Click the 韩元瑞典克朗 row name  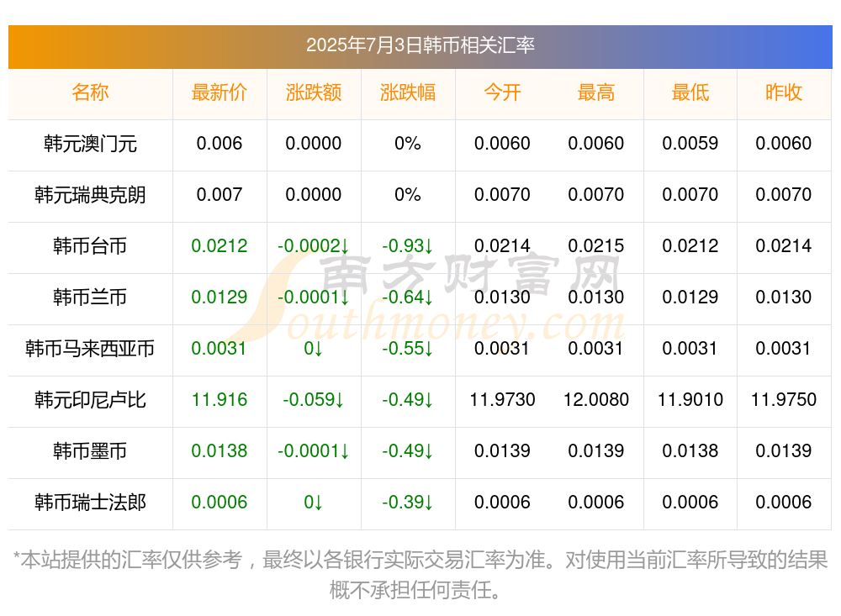[90, 195]
